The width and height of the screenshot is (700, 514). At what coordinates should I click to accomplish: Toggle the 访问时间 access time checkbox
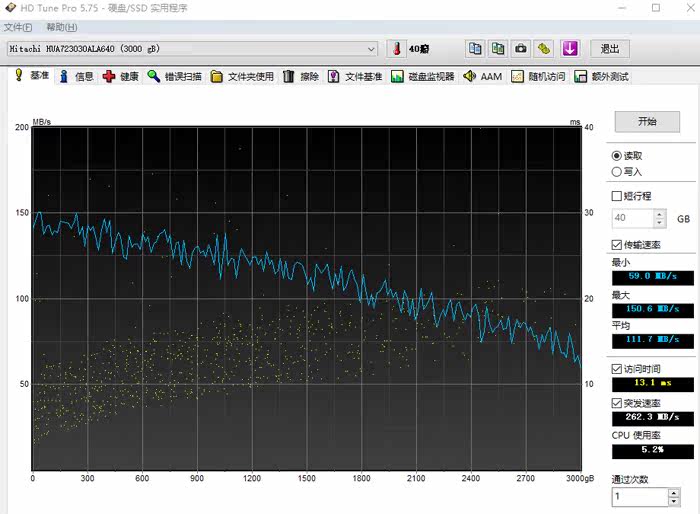click(617, 368)
